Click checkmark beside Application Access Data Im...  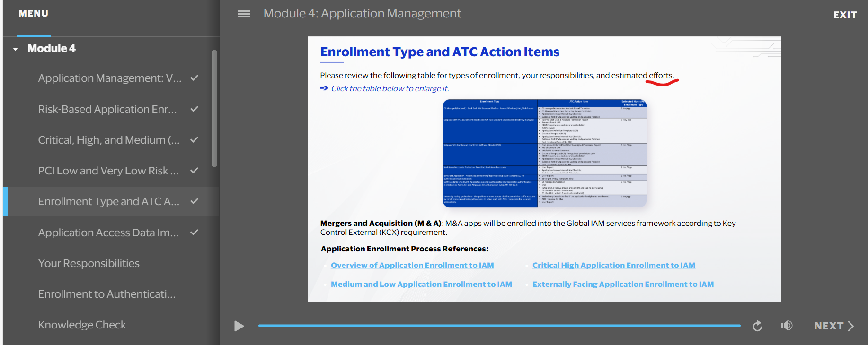(x=194, y=232)
